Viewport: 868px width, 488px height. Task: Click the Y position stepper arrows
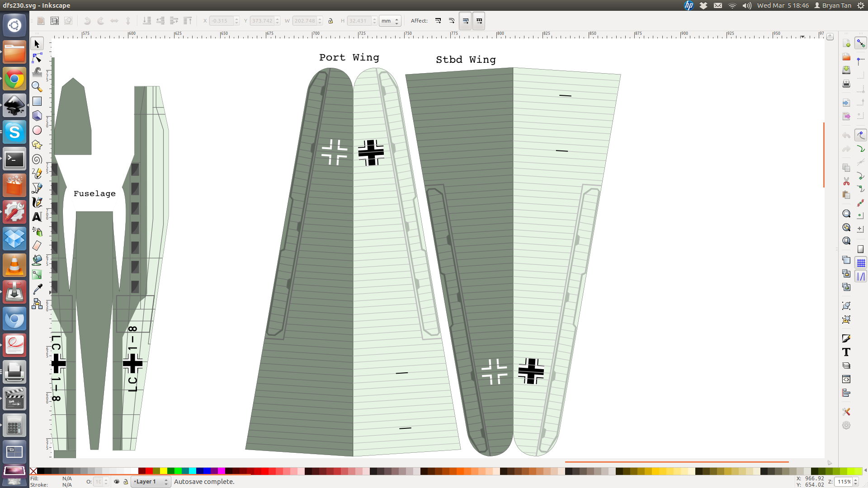click(277, 21)
